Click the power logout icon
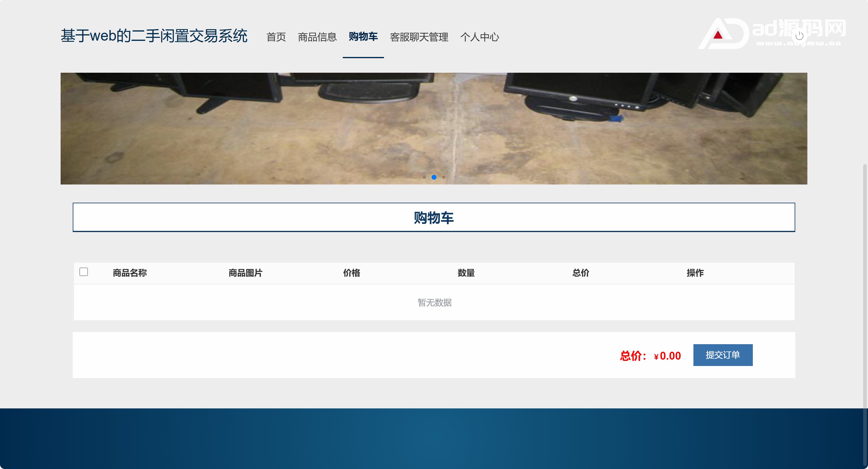868x469 pixels. (799, 36)
